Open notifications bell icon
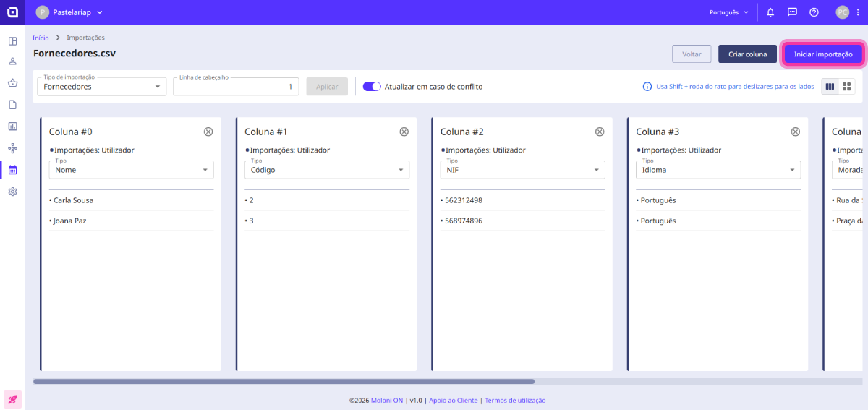This screenshot has height=410, width=868. click(x=770, y=12)
